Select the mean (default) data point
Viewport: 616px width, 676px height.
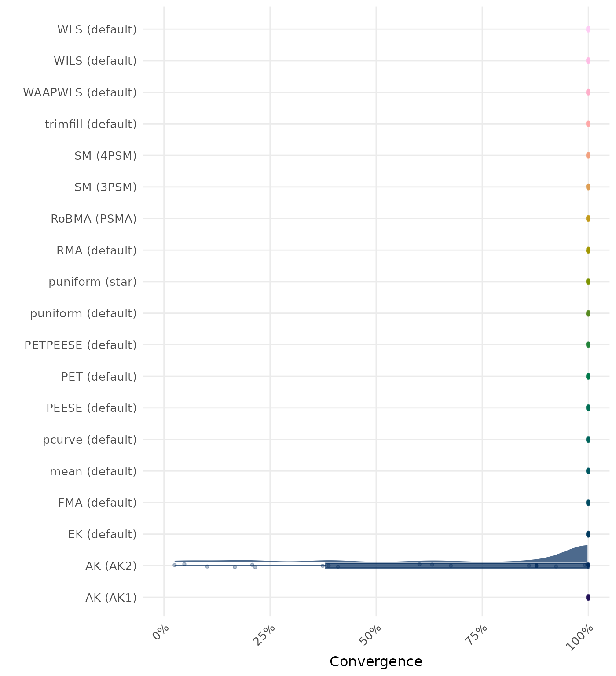coord(588,471)
